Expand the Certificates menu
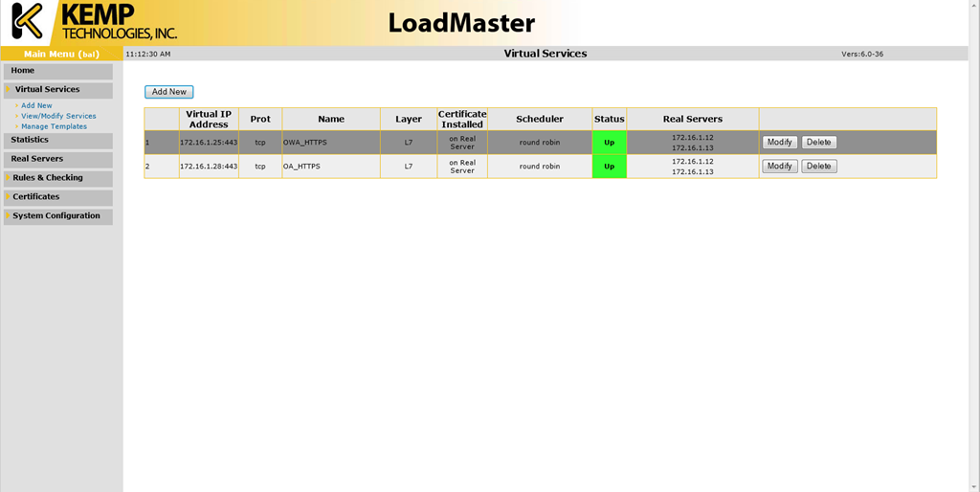The width and height of the screenshot is (980, 492). [57, 197]
